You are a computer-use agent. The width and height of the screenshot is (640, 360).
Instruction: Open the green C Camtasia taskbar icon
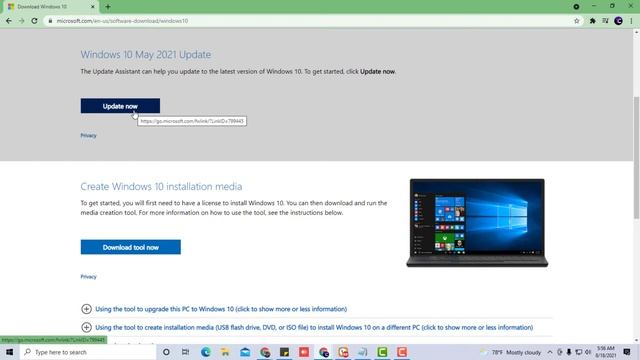[382, 352]
